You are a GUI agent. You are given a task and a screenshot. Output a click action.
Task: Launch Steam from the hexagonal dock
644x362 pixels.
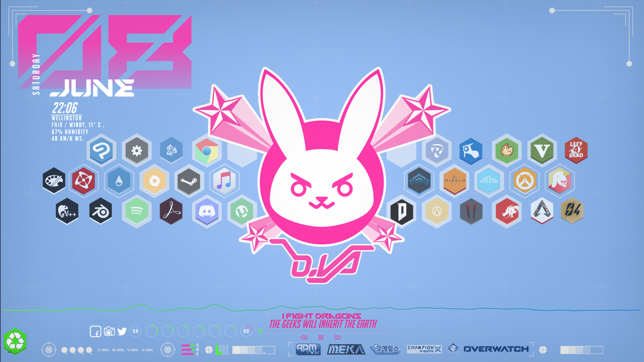coord(189,181)
